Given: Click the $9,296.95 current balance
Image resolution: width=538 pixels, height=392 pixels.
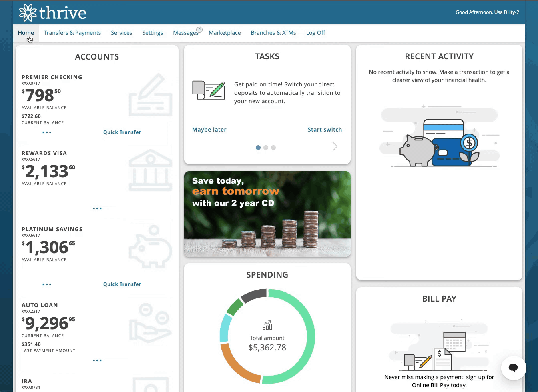Looking at the screenshot, I should click(x=48, y=323).
